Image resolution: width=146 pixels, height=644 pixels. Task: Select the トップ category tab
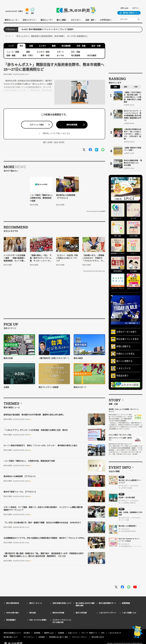coord(11,46)
